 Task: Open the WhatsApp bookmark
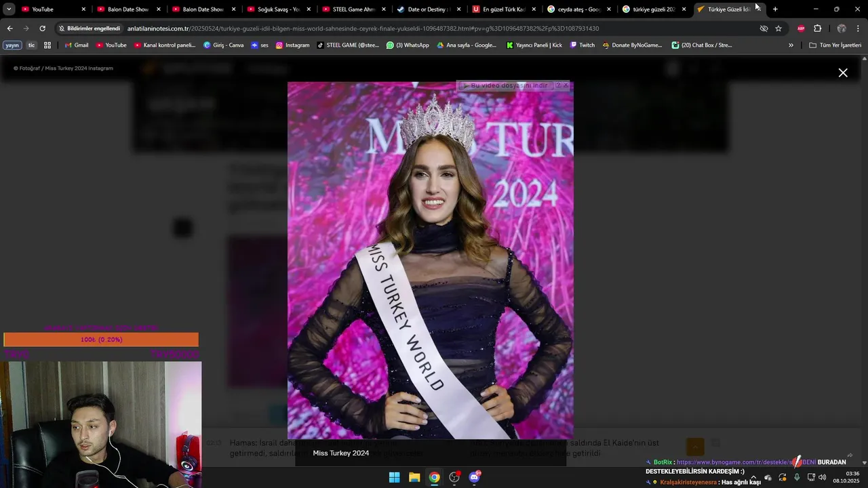(x=408, y=45)
